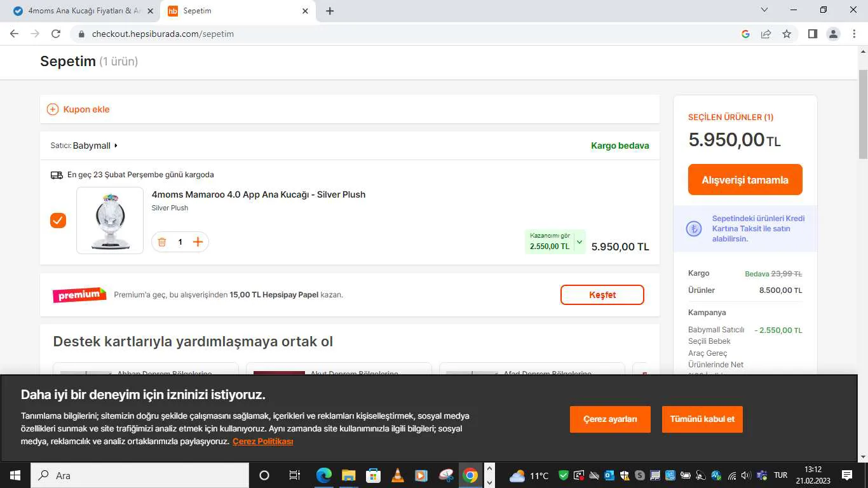Screen dimensions: 868x488
Task: Select the Sepetim tab
Action: 238,11
